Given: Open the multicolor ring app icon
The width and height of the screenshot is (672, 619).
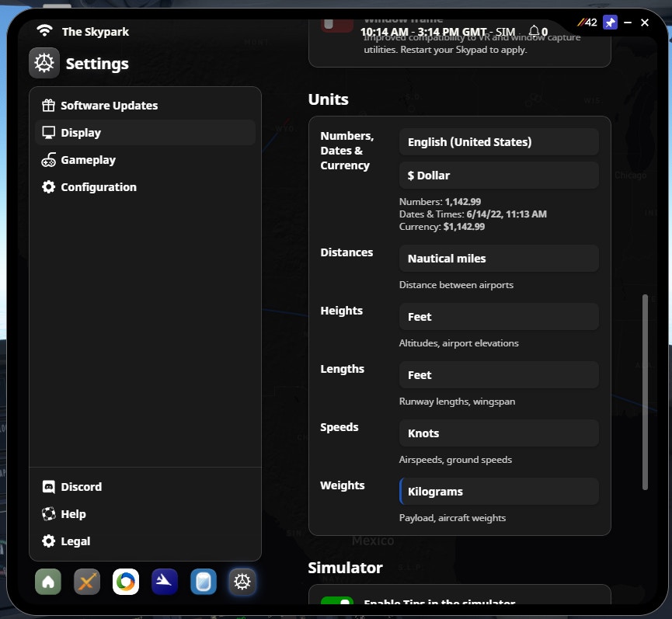Looking at the screenshot, I should [126, 582].
